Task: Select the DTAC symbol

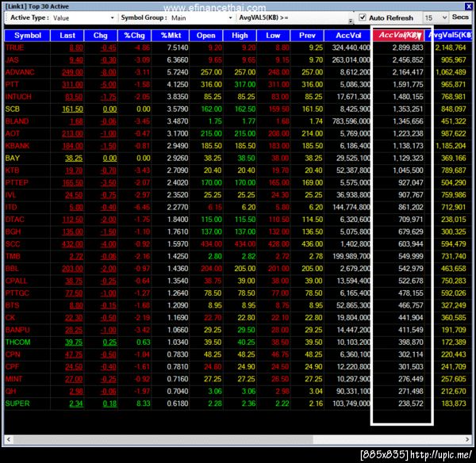Action: [14, 220]
